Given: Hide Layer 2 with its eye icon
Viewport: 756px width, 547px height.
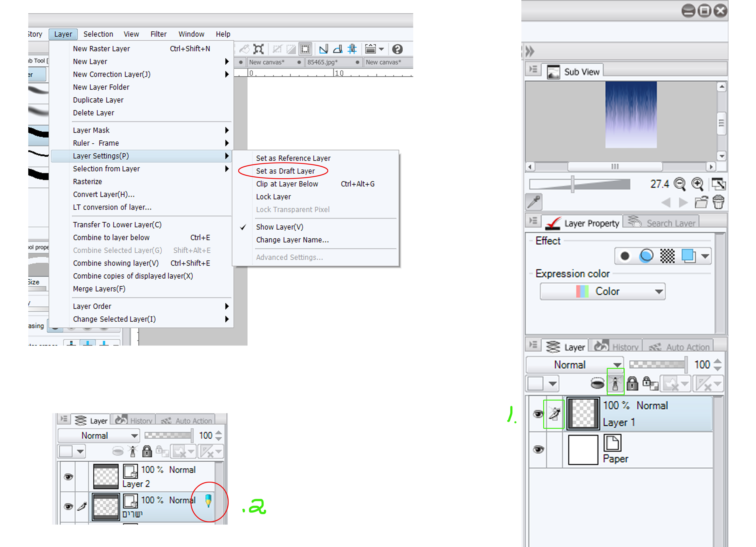Looking at the screenshot, I should (68, 477).
